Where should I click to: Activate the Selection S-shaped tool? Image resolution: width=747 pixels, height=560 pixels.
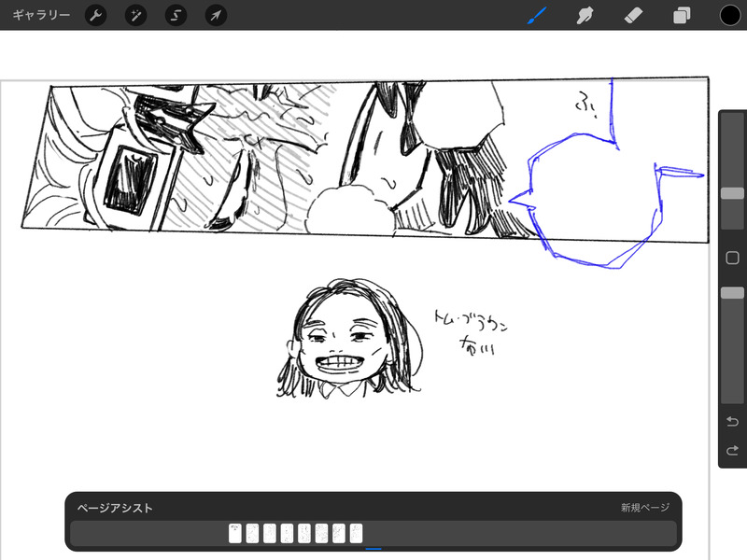(176, 15)
